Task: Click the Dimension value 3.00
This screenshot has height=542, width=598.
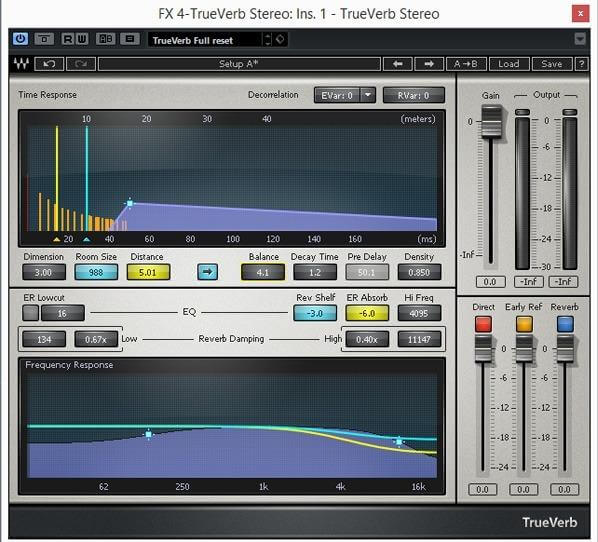Action: click(x=44, y=272)
